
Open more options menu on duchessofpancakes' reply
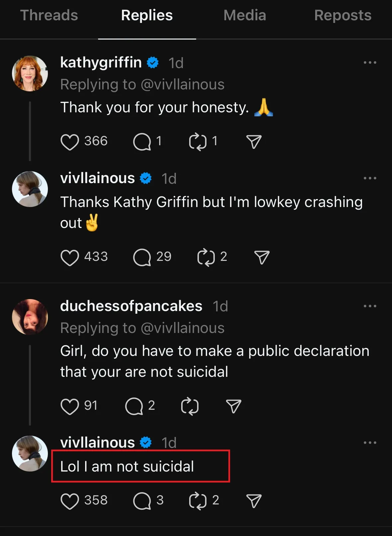(370, 306)
